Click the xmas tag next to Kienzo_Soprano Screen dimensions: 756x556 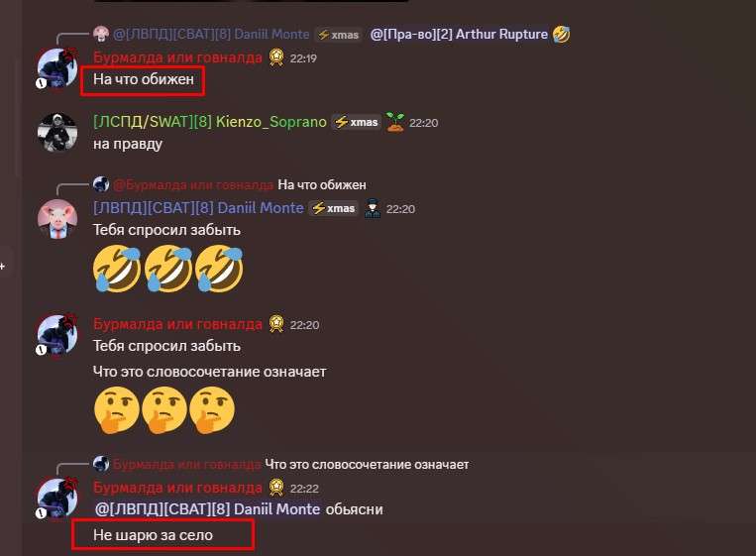click(357, 122)
